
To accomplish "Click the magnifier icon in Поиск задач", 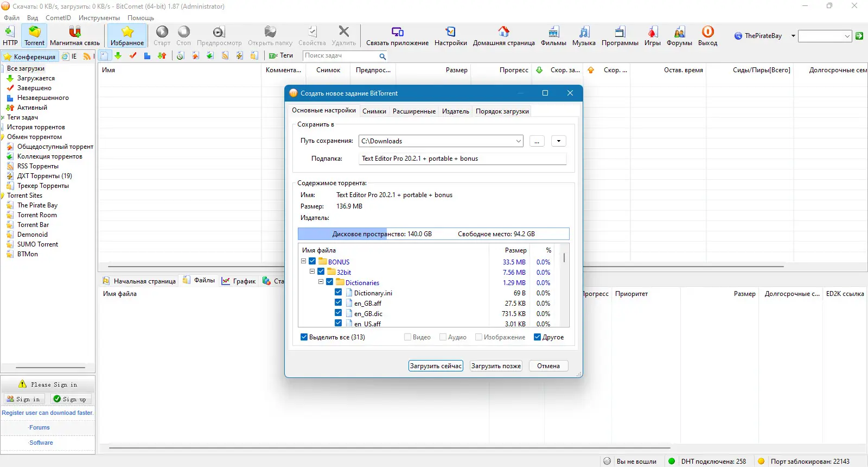I will point(382,56).
